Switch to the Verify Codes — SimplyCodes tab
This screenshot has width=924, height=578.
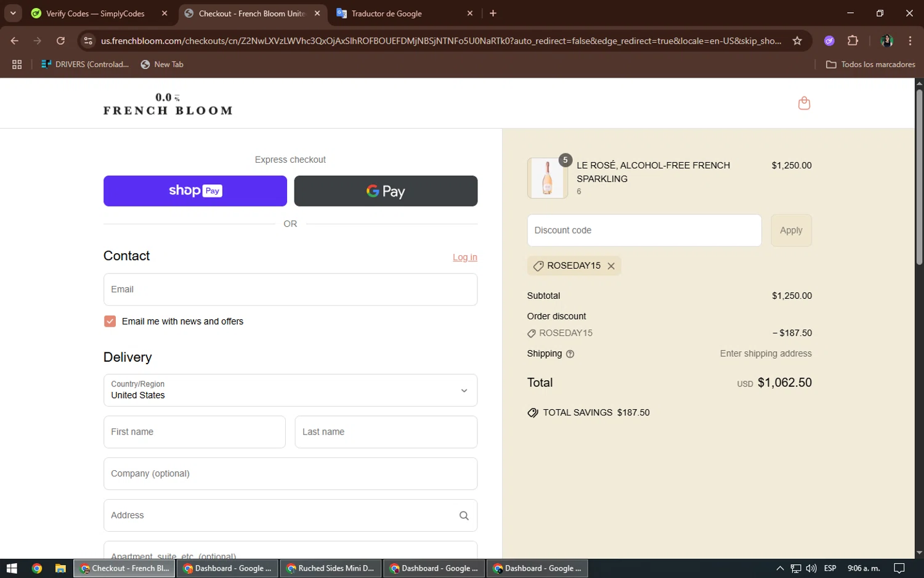[99, 13]
